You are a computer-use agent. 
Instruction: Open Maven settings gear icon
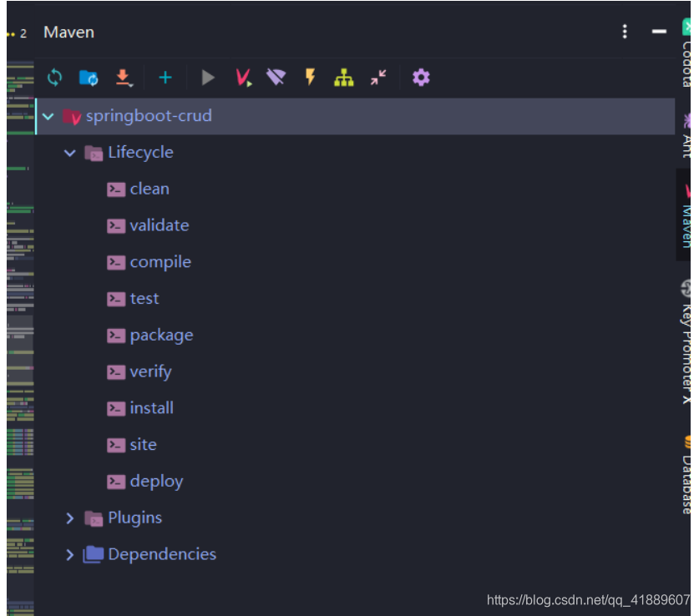coord(421,78)
